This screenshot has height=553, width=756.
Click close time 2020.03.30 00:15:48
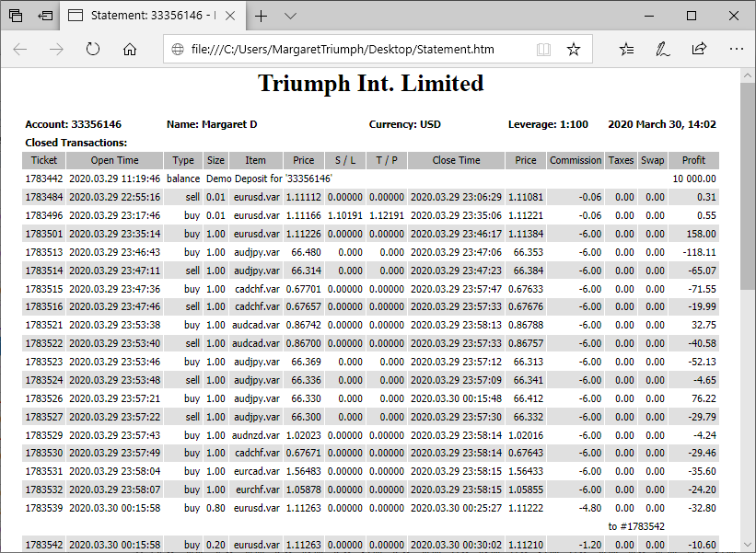(x=456, y=398)
